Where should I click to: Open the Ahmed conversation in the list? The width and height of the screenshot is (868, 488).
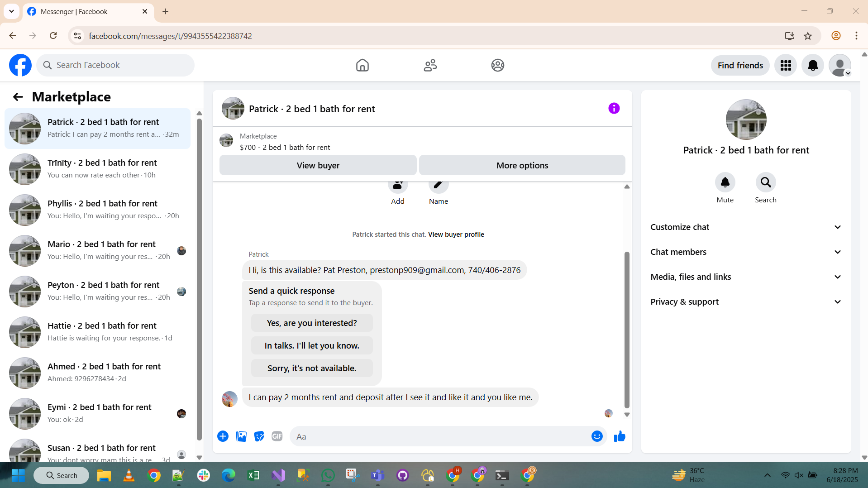pos(97,373)
